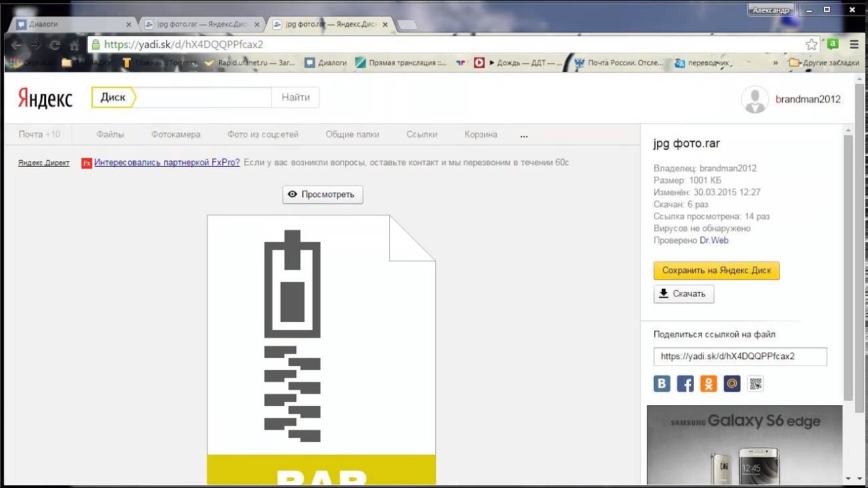868x488 pixels.
Task: Click the Диск label in search box
Action: click(113, 98)
